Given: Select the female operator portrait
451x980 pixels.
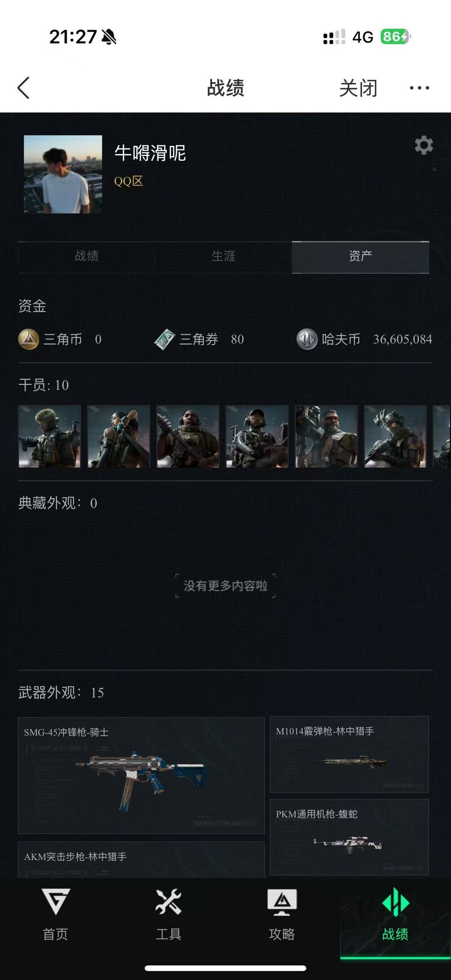Looking at the screenshot, I should [119, 436].
